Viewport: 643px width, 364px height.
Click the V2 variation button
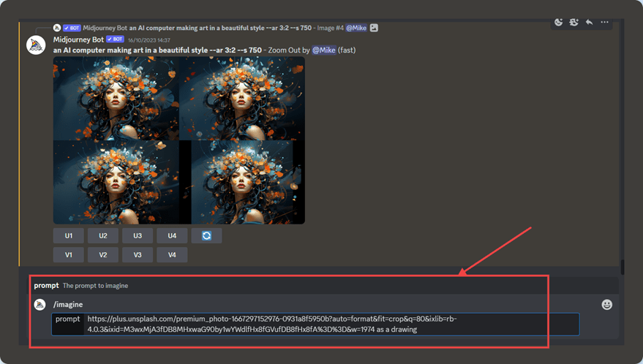103,254
